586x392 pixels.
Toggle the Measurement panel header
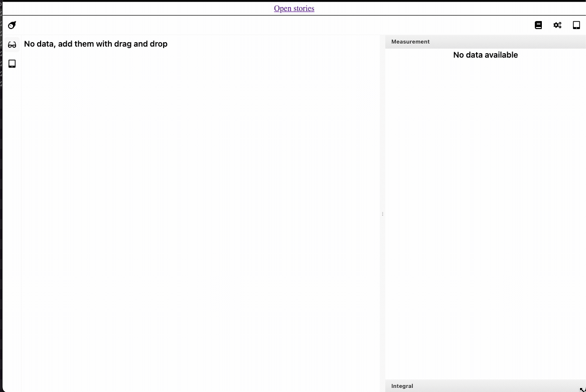pyautogui.click(x=410, y=42)
